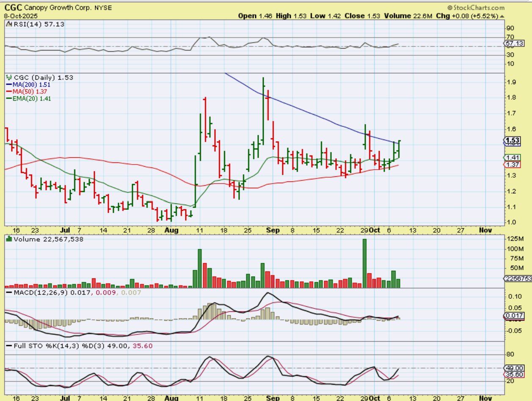Click the Low 1.42 value
Viewport: 532px width, 401px height.
pos(325,16)
